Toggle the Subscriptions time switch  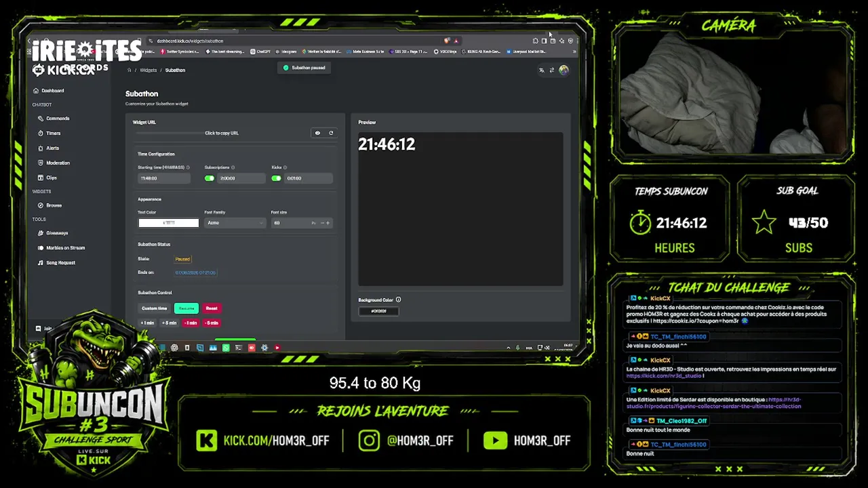[210, 178]
